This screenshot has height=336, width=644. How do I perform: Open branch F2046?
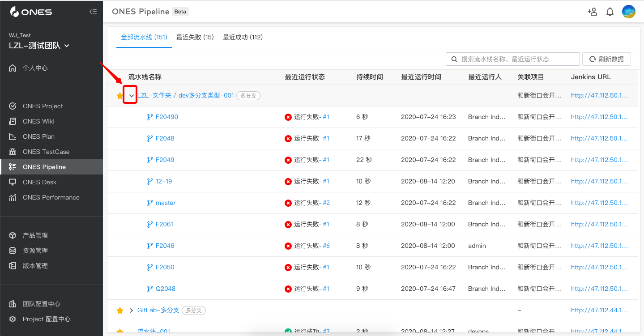(x=165, y=246)
